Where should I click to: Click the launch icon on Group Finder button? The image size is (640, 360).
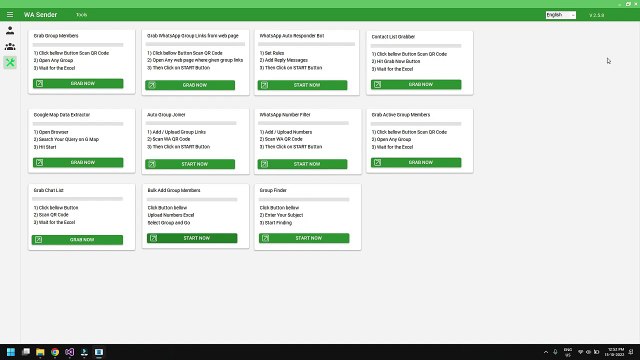pyautogui.click(x=265, y=238)
